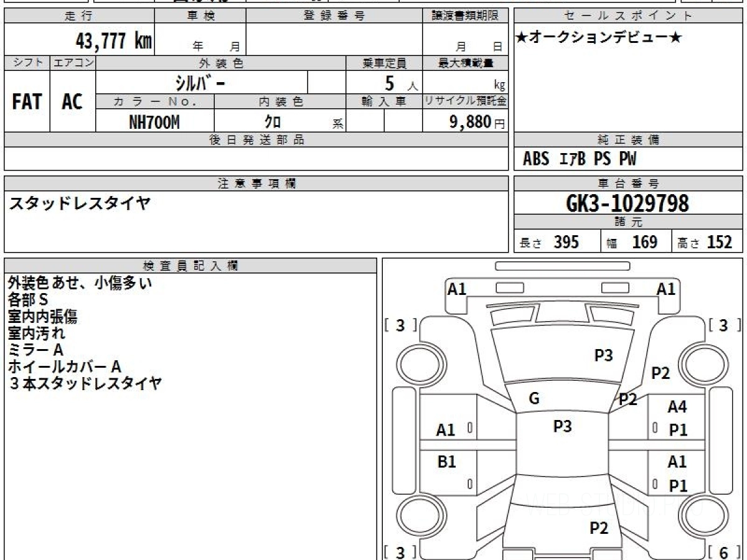Click the 譲渡書類期限 header
The width and height of the screenshot is (747, 560).
click(x=466, y=16)
